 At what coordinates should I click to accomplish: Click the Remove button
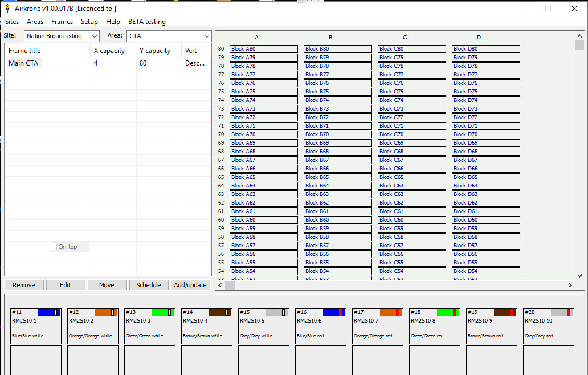point(24,285)
